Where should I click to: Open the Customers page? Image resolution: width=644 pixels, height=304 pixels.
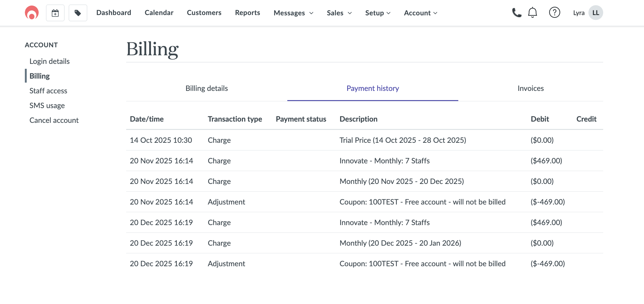204,13
